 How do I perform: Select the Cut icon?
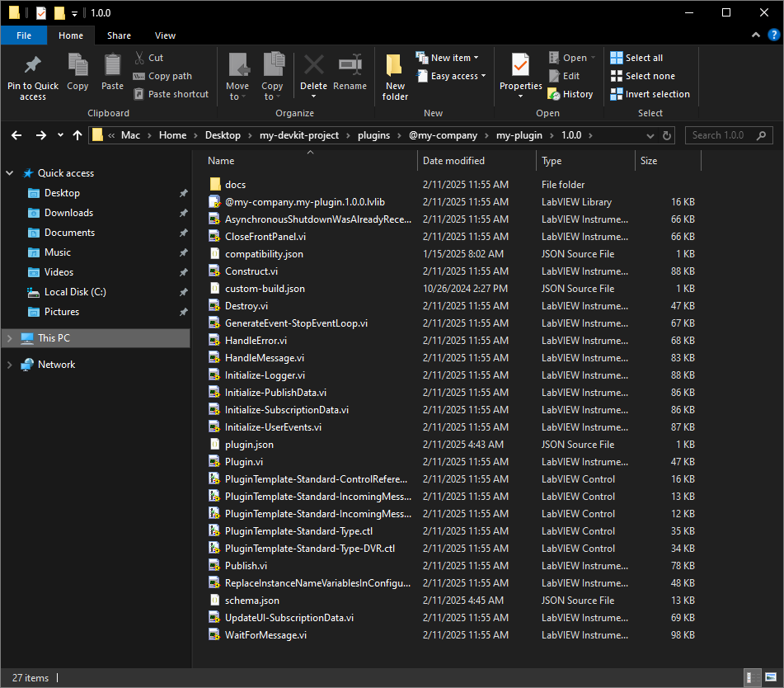tap(140, 56)
